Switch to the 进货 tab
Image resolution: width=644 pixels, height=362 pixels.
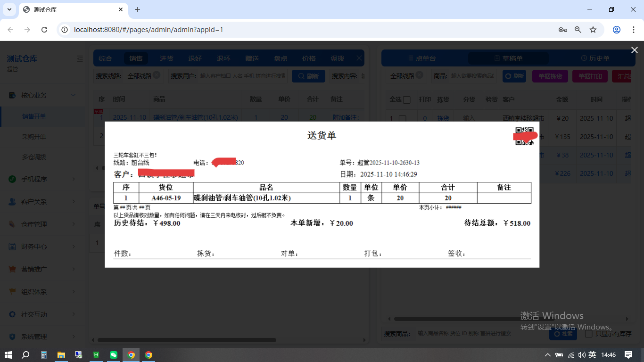(166, 58)
